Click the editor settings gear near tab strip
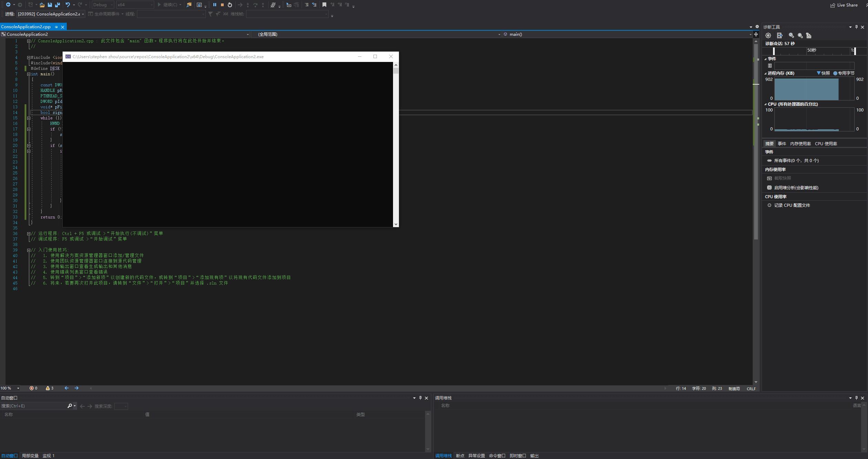This screenshot has width=868, height=459. tap(757, 26)
